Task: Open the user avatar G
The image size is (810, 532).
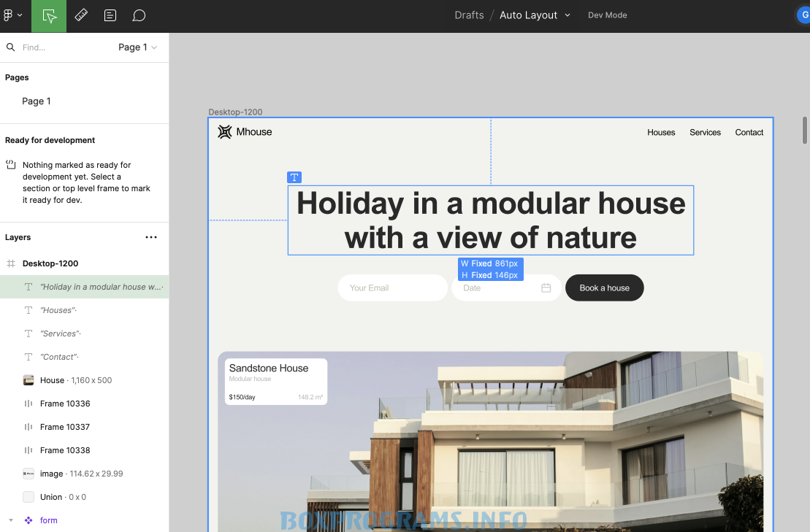Action: tap(804, 15)
